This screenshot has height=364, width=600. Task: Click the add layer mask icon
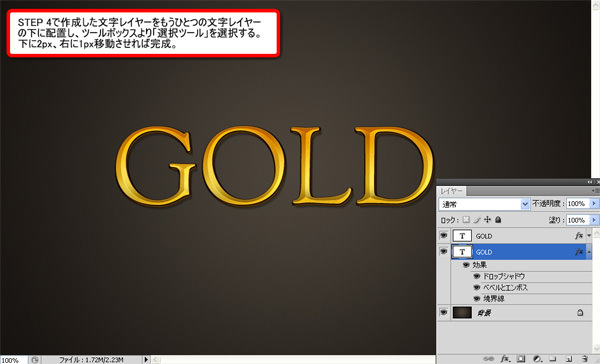pyautogui.click(x=521, y=359)
